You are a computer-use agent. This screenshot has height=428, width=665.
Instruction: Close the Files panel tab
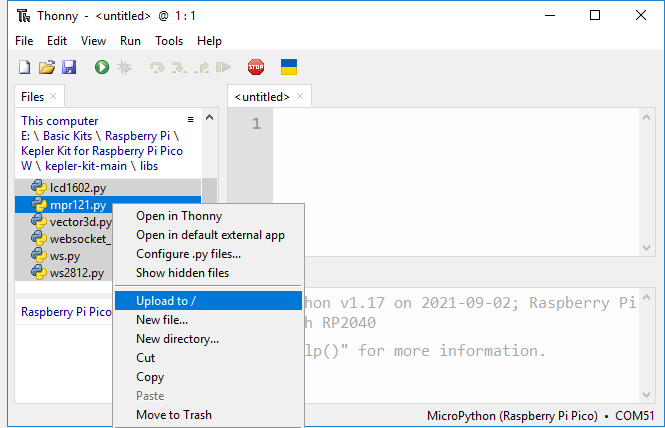click(53, 96)
